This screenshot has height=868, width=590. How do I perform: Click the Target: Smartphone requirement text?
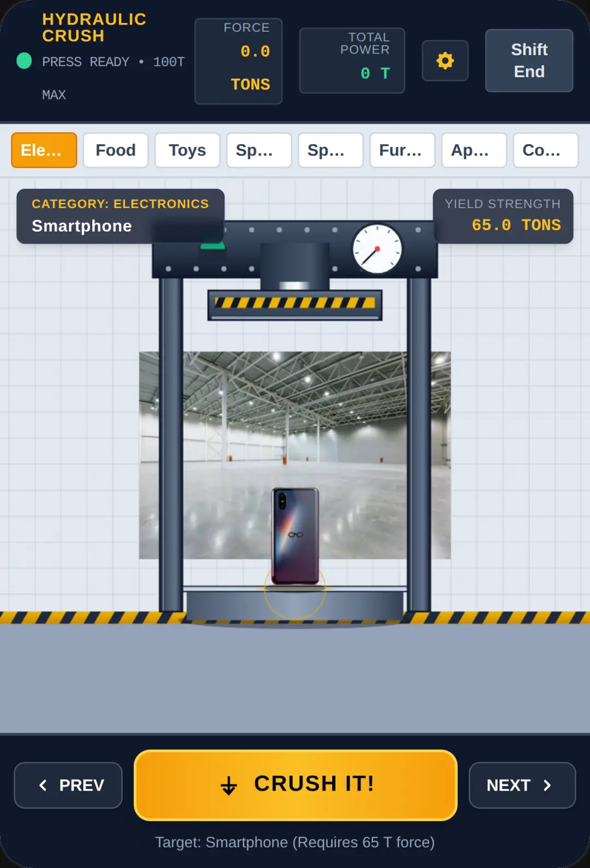click(295, 842)
